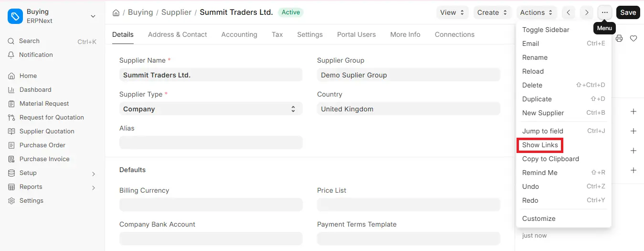Click the home icon in breadcrumb
This screenshot has height=251, width=644.
116,13
